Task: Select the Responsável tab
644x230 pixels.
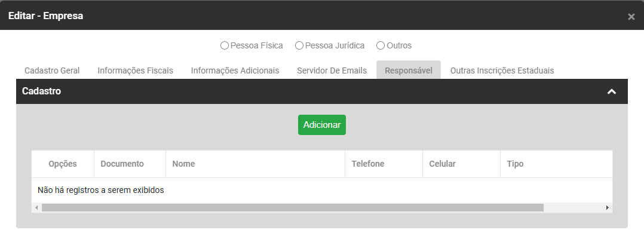Action: (x=409, y=70)
